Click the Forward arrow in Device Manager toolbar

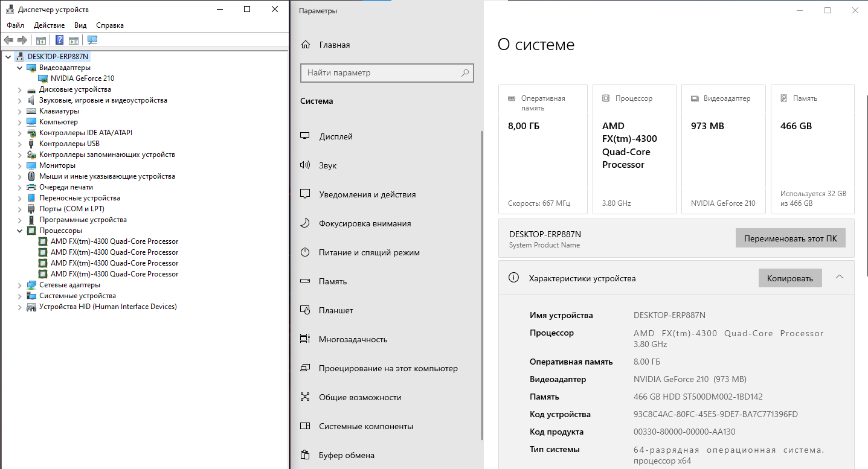pyautogui.click(x=22, y=40)
